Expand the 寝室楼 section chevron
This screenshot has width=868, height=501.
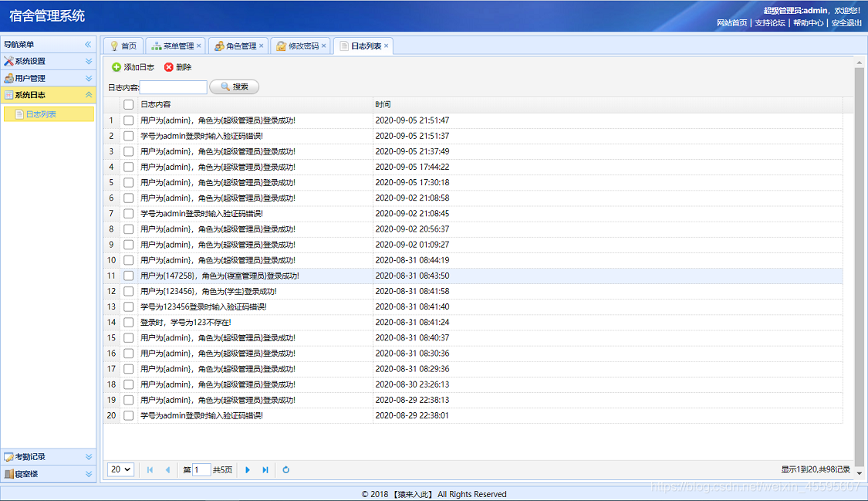click(x=89, y=474)
